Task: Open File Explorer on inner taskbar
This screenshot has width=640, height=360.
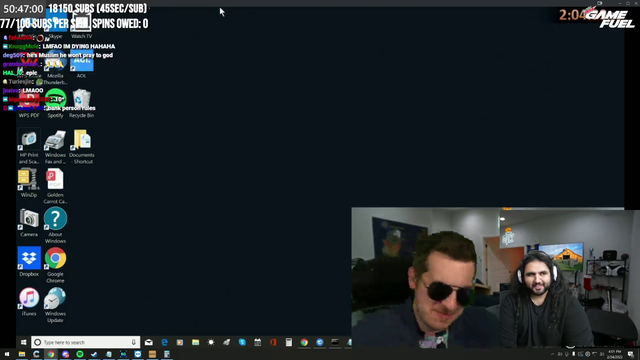Action: click(x=196, y=342)
